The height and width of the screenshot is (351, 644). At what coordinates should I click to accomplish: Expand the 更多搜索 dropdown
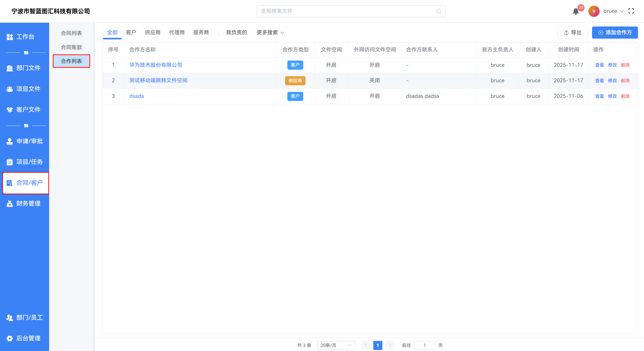point(270,33)
